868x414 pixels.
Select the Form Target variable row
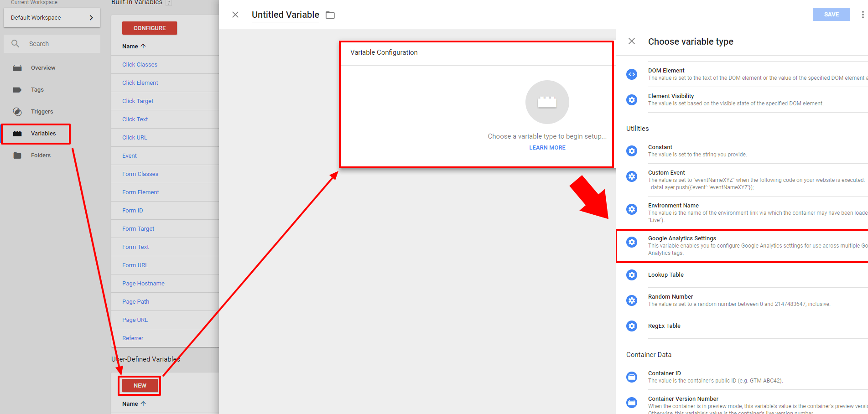click(165, 229)
